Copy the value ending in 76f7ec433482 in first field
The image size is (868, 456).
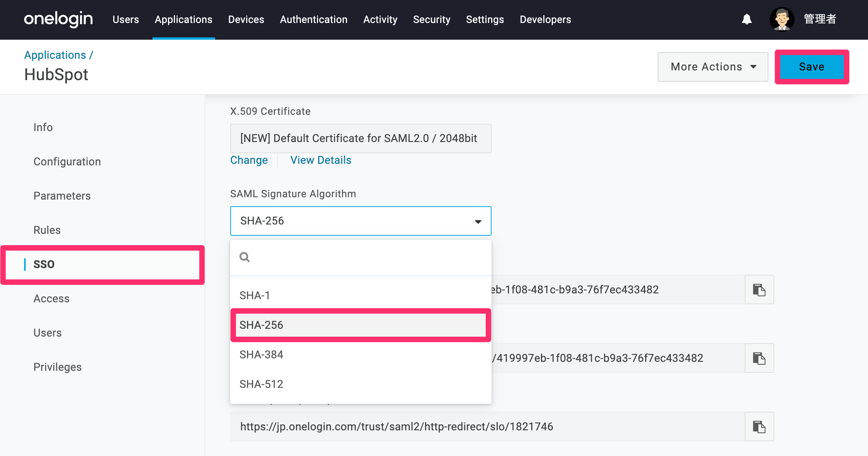[x=759, y=289]
